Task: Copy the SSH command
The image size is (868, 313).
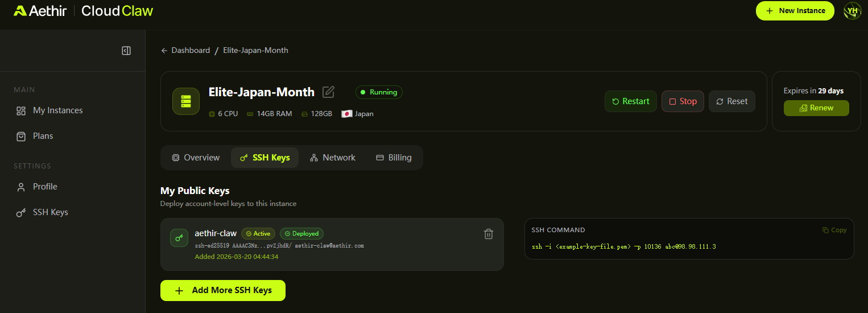Action: pyautogui.click(x=834, y=230)
